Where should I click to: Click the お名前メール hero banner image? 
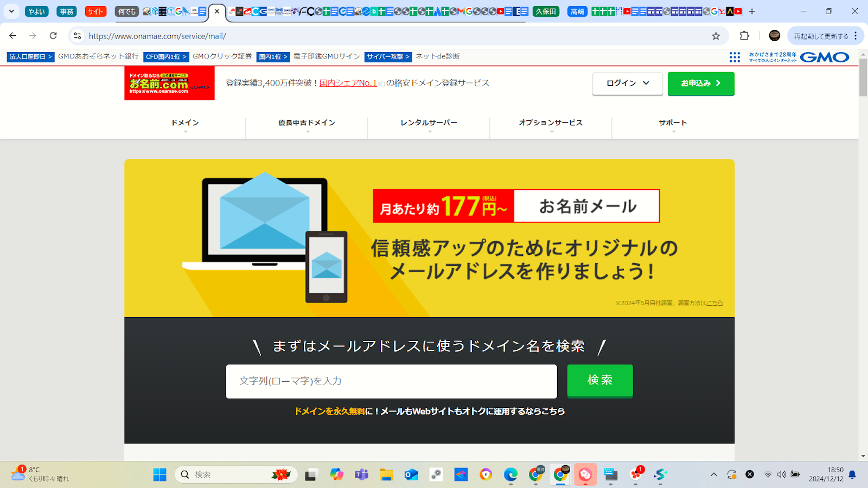pos(429,238)
